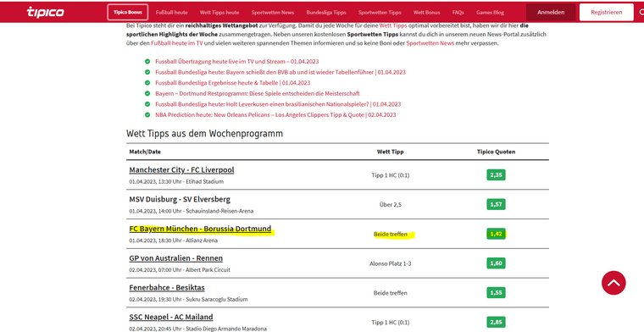The width and height of the screenshot is (644, 332).
Task: Open the search icon in header
Action: [641, 13]
